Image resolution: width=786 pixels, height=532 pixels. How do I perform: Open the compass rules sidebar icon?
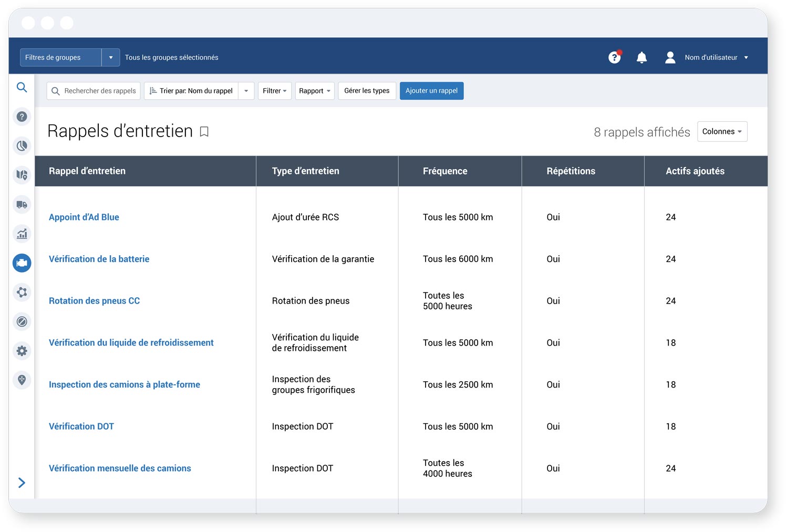pyautogui.click(x=22, y=321)
